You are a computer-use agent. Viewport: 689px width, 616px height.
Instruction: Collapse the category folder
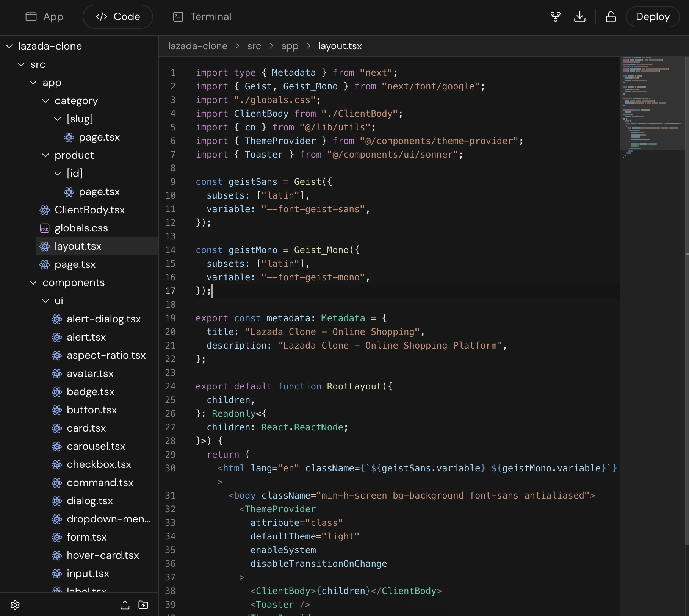(x=45, y=101)
